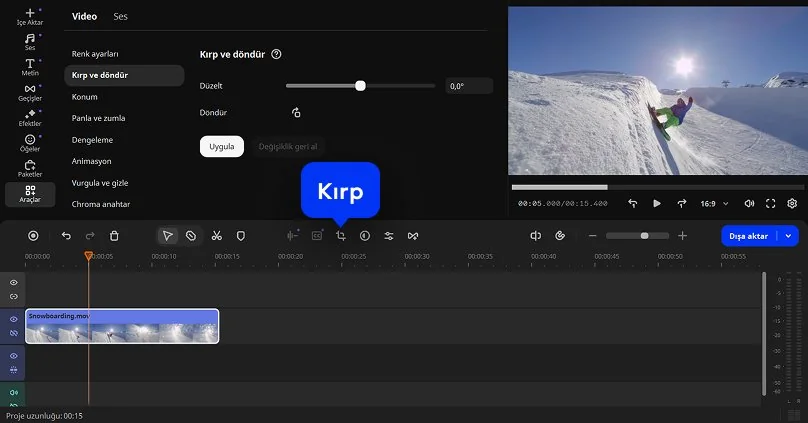808x423 pixels.
Task: Click the Düzelt straighten slider handle
Action: pyautogui.click(x=360, y=87)
